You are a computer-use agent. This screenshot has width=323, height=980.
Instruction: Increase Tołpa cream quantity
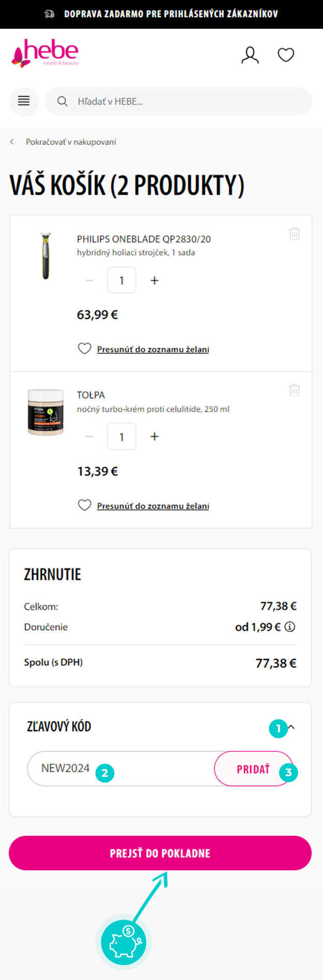point(154,436)
